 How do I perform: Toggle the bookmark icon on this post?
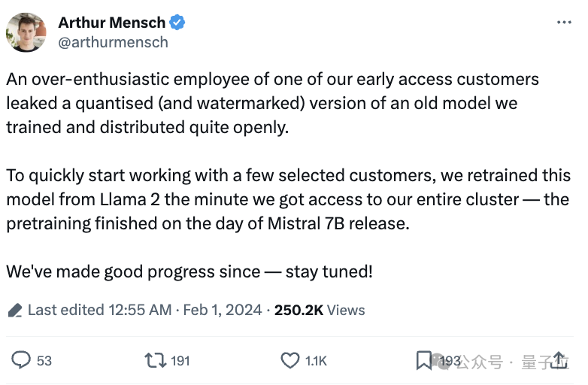pos(424,361)
